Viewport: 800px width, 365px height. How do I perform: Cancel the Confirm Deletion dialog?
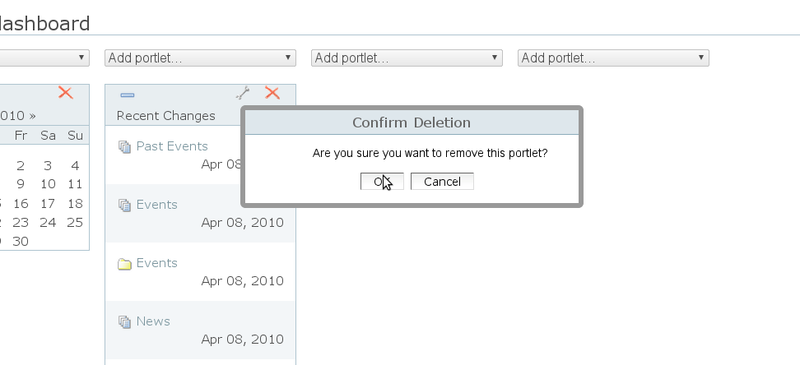[442, 182]
